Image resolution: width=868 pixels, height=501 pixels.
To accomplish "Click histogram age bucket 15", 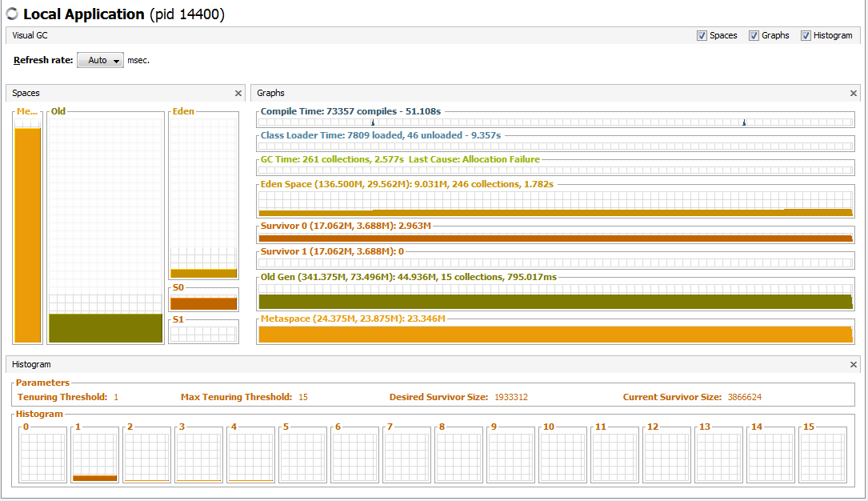I will [x=823, y=457].
